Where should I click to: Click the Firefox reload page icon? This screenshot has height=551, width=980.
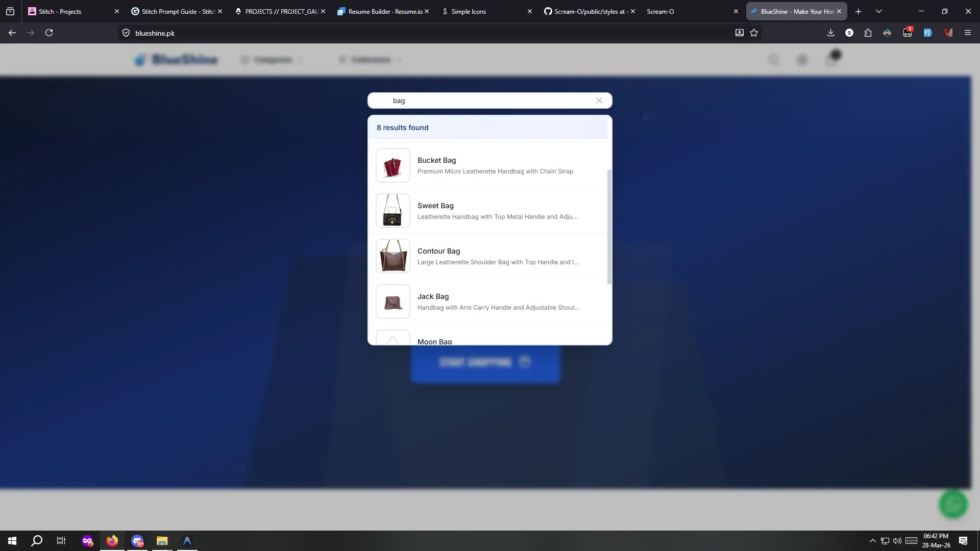point(49,33)
